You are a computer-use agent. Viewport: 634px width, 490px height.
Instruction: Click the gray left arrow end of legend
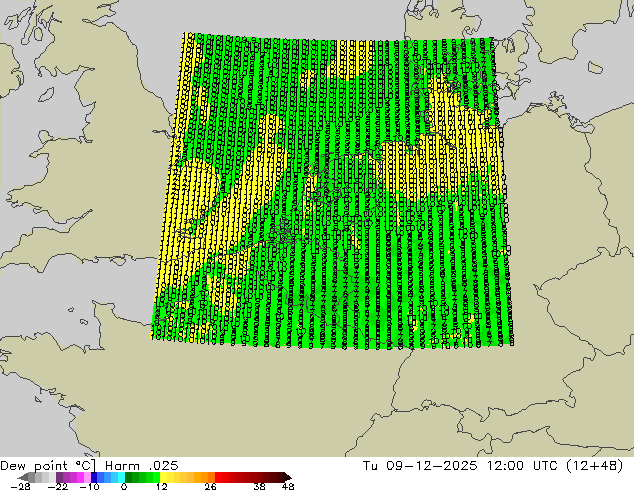pos(22,477)
